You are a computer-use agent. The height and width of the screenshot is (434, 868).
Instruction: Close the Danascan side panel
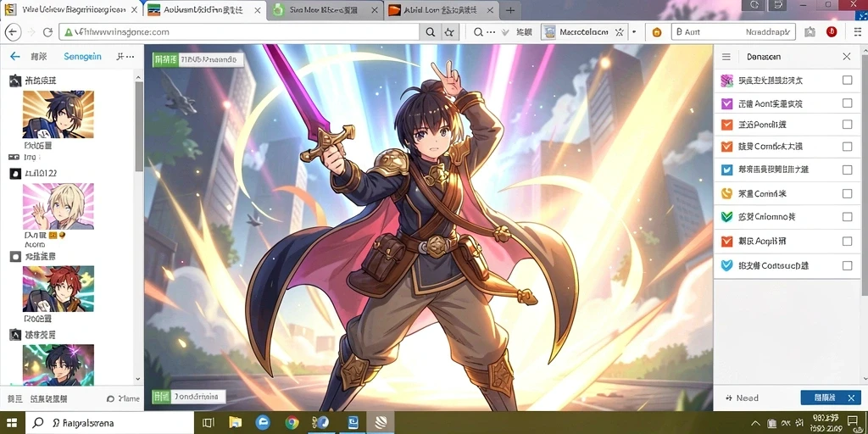pyautogui.click(x=847, y=57)
